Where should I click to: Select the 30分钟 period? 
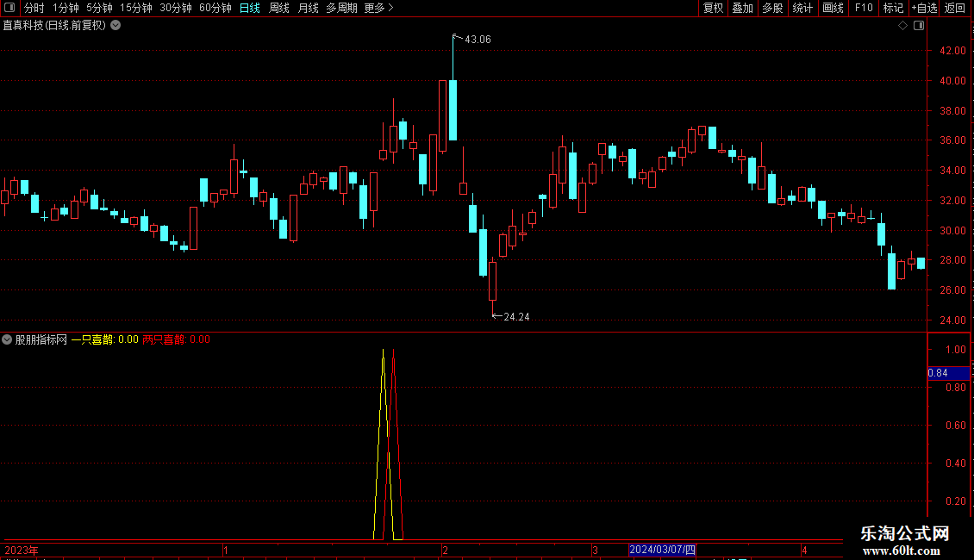click(176, 8)
